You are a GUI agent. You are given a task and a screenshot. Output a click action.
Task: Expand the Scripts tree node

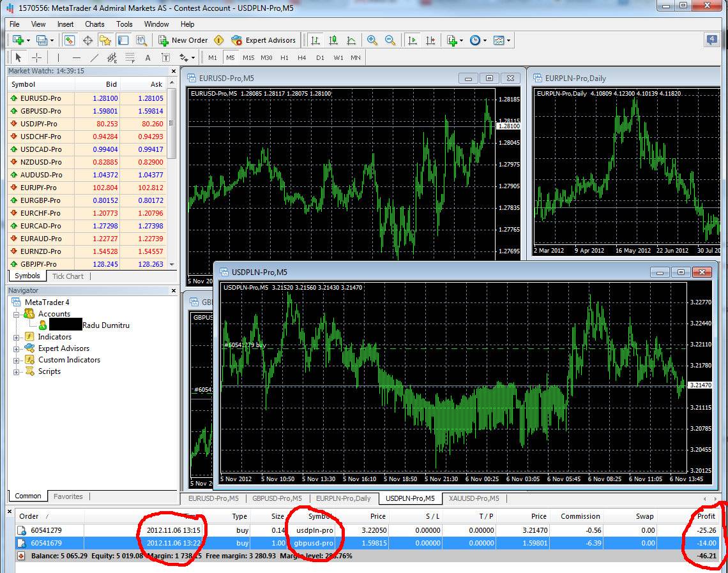[16, 371]
